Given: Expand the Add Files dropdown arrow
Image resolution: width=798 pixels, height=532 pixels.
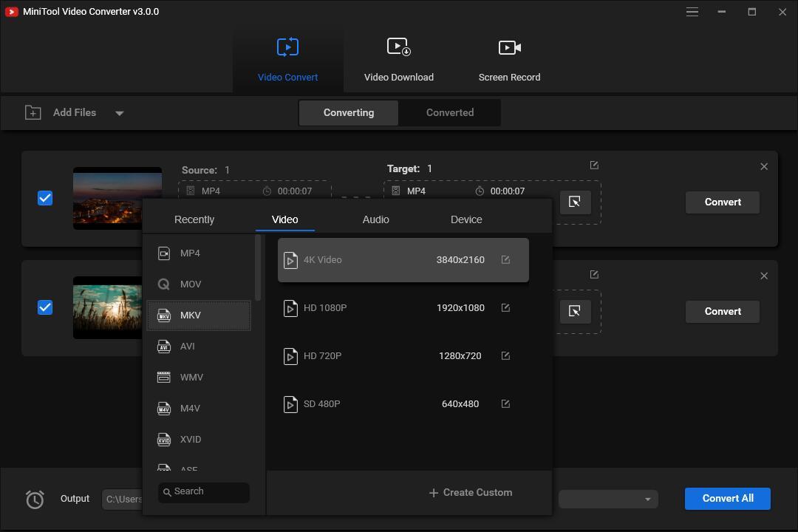Looking at the screenshot, I should pyautogui.click(x=119, y=113).
